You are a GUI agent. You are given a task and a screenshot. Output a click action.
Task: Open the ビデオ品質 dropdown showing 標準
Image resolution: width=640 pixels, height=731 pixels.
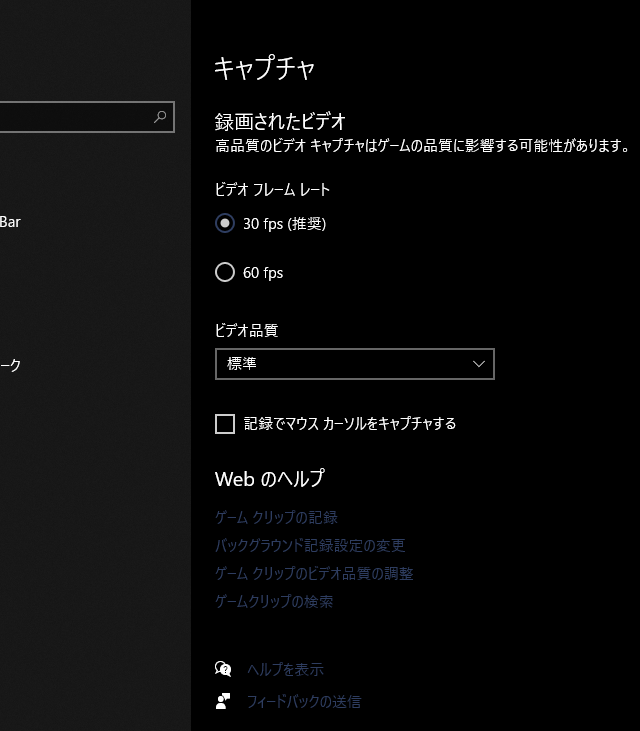(x=340, y=364)
